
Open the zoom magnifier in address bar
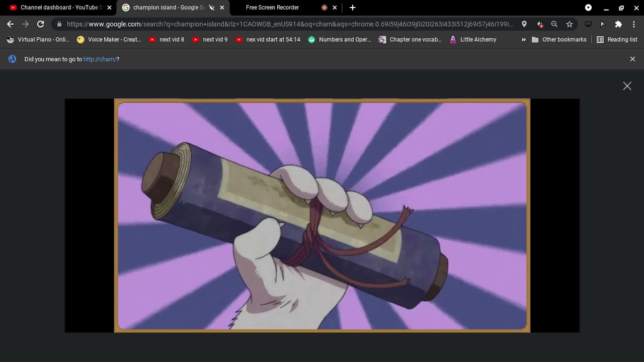click(x=554, y=24)
